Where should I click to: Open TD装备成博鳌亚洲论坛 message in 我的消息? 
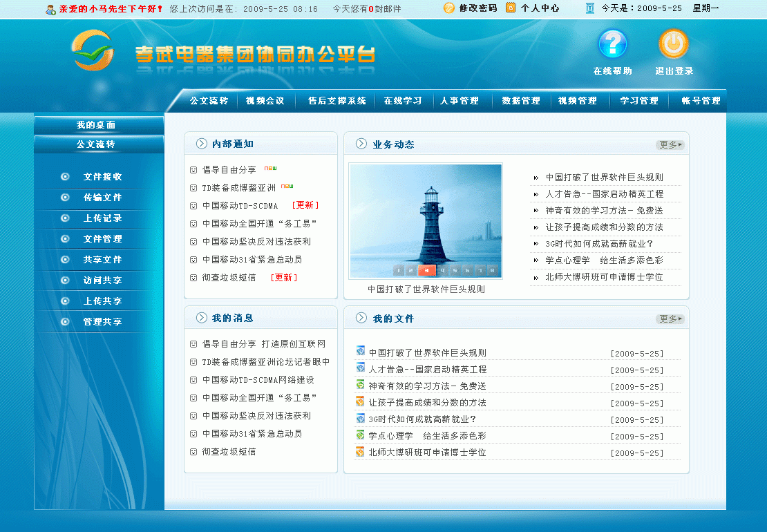(265, 362)
